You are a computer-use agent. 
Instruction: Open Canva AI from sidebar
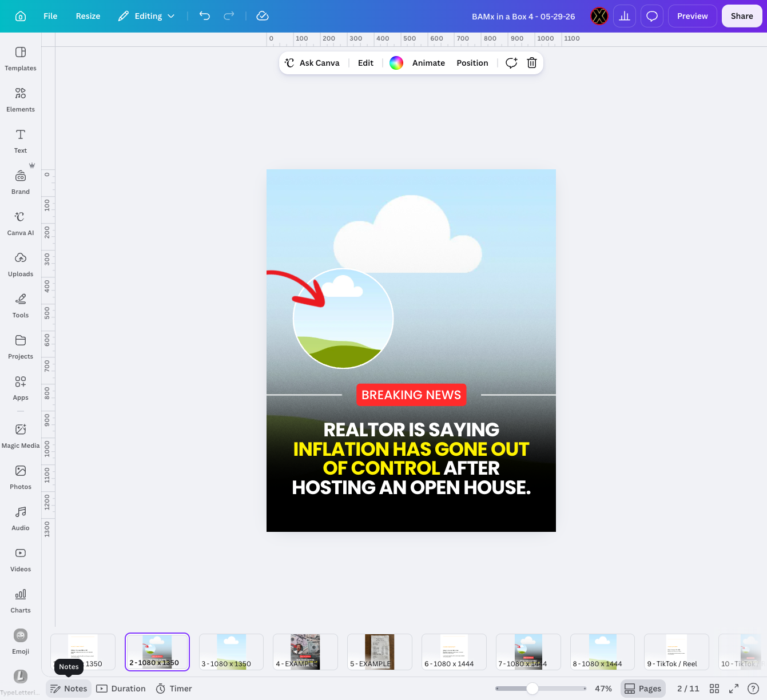pos(21,224)
